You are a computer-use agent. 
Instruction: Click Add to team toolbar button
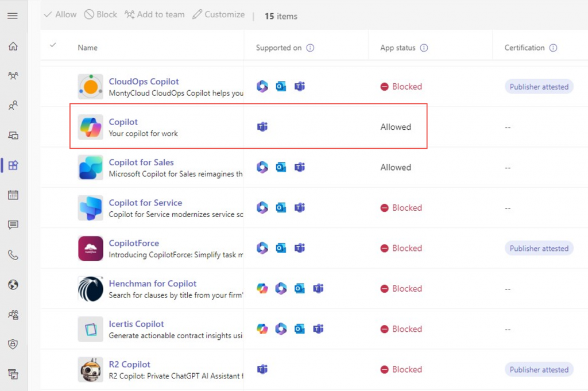pos(155,14)
